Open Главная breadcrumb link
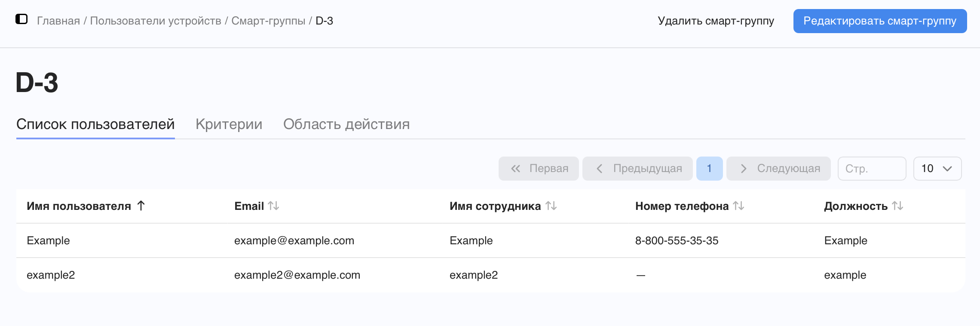Screen dimensions: 980x326 pyautogui.click(x=58, y=21)
